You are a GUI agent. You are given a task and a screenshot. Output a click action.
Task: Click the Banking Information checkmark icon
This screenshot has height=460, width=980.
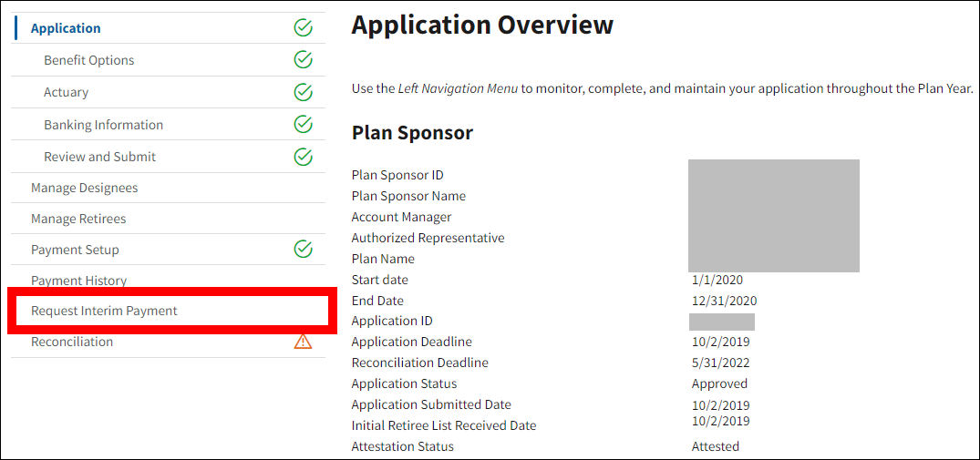304,124
